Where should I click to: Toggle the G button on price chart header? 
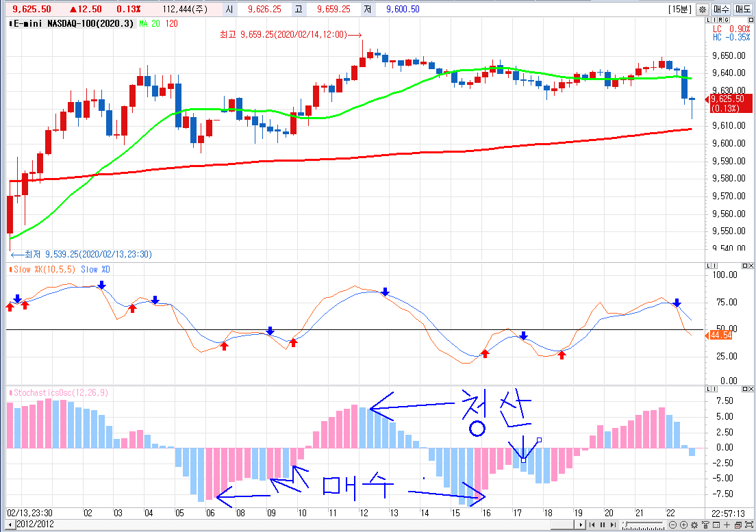coord(727,20)
